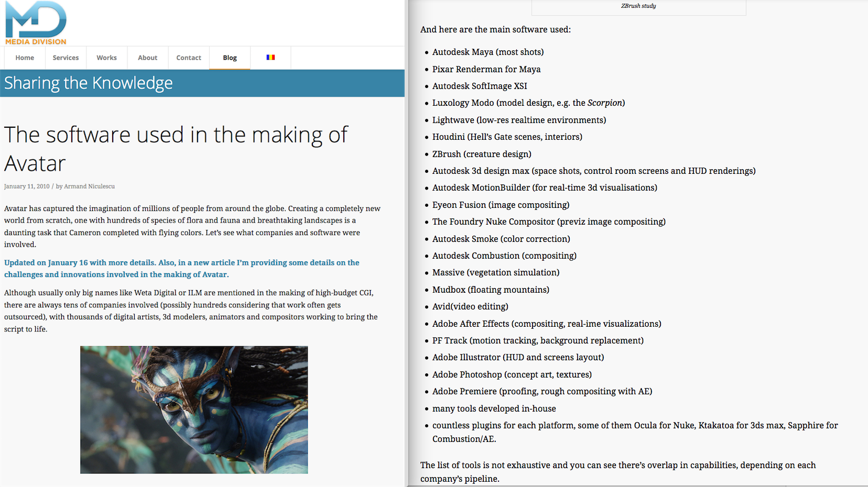868x487 pixels.
Task: Open the About page
Action: point(148,58)
